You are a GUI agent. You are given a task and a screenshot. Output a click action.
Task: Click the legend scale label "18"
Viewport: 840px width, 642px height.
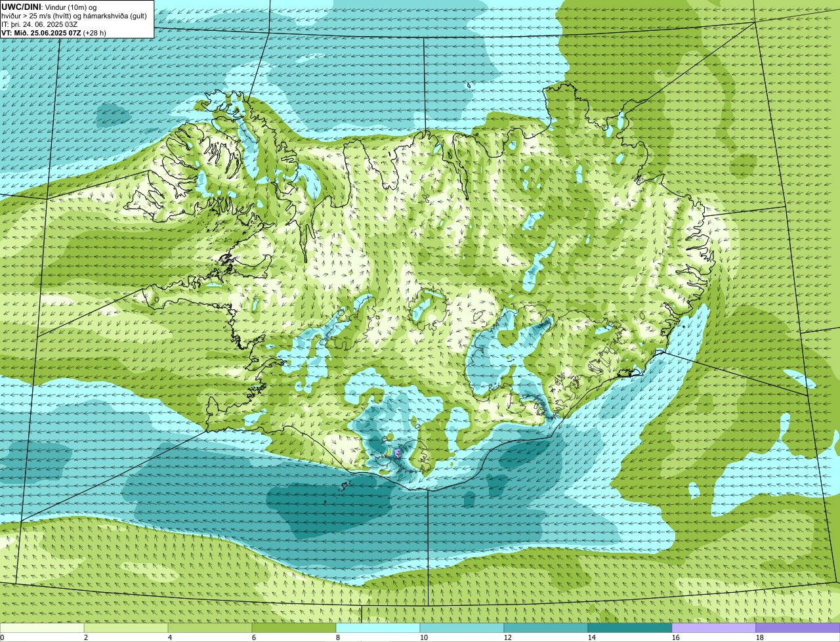pyautogui.click(x=760, y=637)
